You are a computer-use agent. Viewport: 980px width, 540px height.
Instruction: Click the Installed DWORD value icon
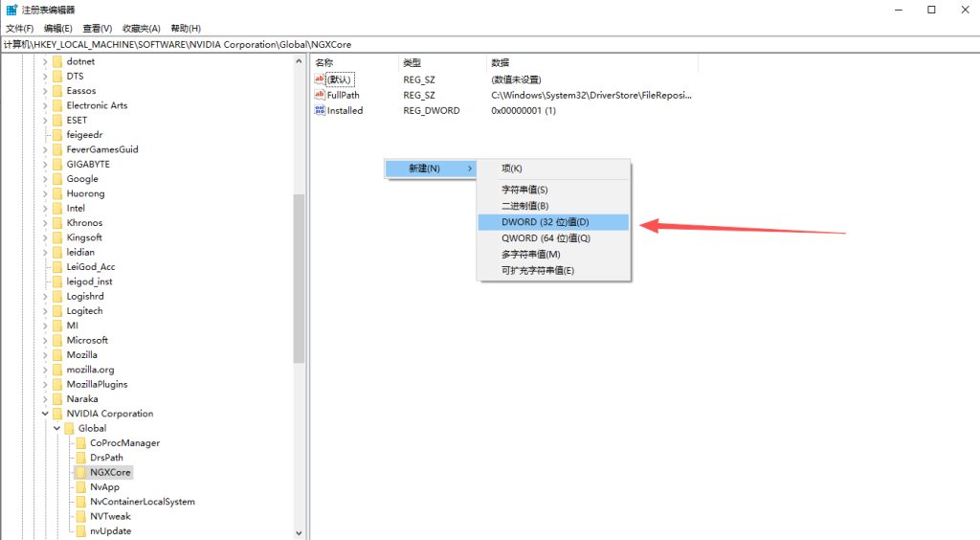[320, 110]
